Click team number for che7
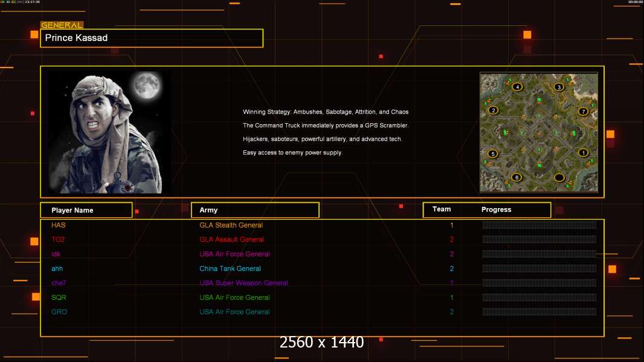Image resolution: width=644 pixels, height=362 pixels. (x=452, y=283)
